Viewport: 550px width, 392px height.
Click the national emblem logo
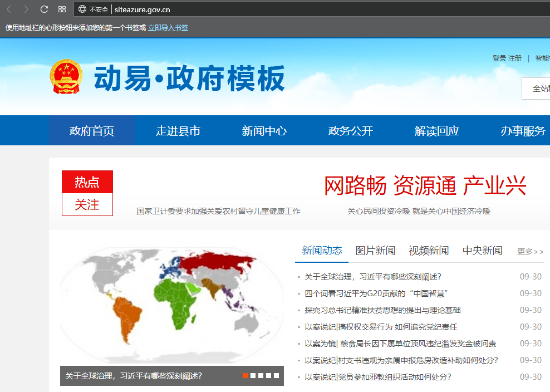pyautogui.click(x=66, y=77)
